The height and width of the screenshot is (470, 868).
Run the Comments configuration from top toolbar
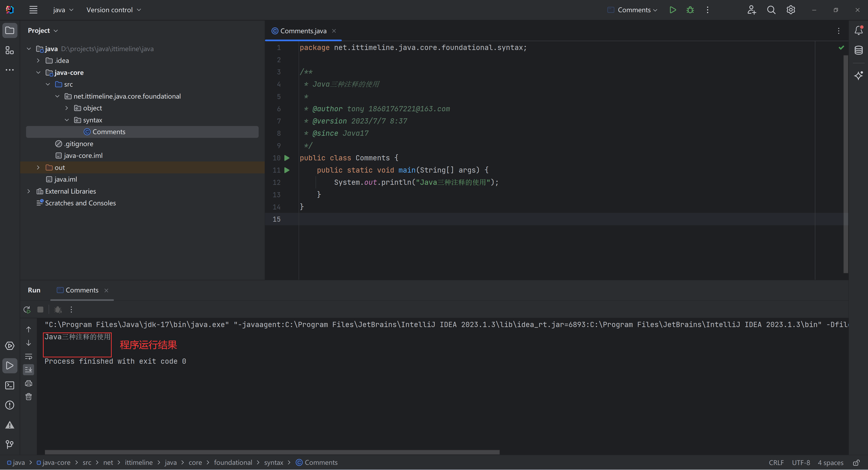tap(672, 10)
